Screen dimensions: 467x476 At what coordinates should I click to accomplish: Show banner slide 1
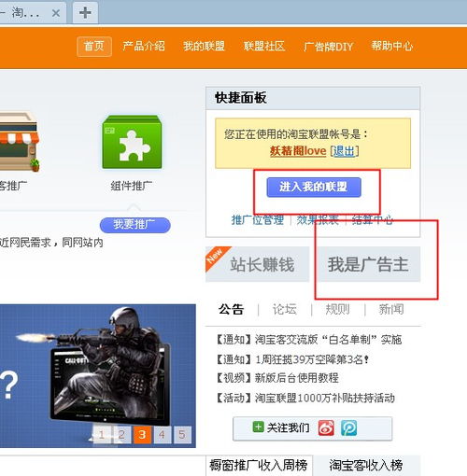[x=102, y=434]
